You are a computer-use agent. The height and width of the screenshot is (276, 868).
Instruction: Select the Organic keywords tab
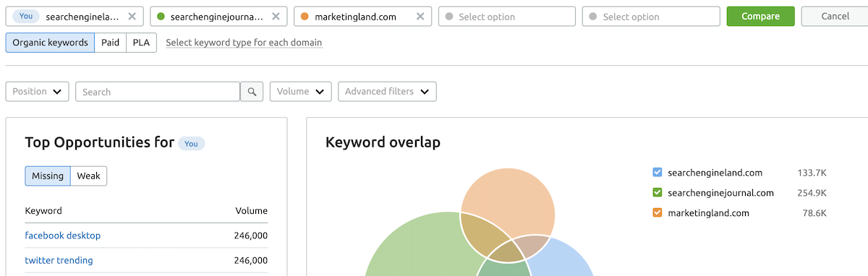click(50, 43)
